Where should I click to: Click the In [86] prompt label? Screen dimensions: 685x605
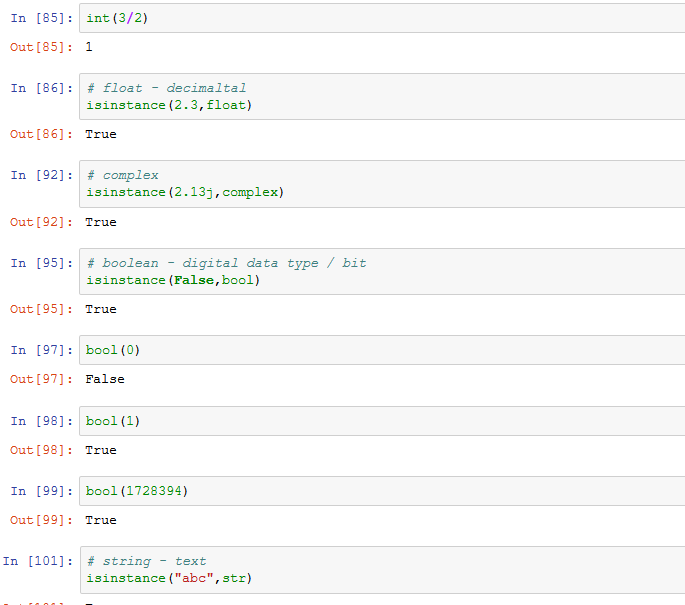[x=42, y=88]
